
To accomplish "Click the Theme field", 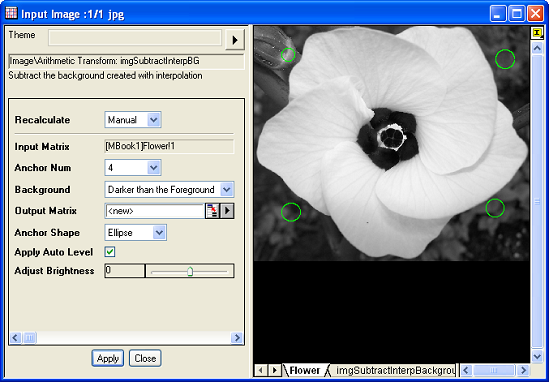I will coord(135,37).
